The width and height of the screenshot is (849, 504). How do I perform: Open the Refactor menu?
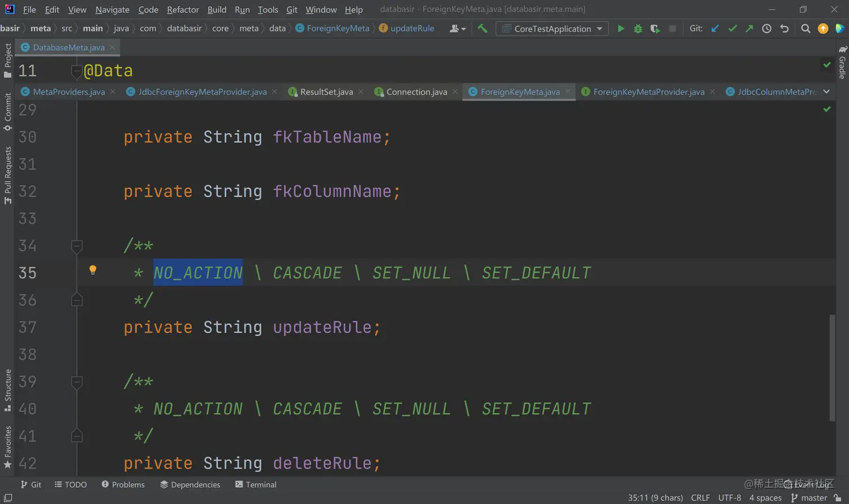pyautogui.click(x=183, y=10)
